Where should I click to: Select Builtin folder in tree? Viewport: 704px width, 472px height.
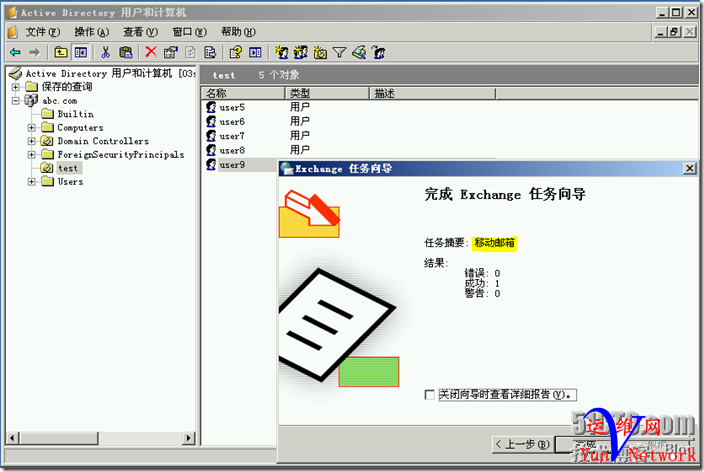75,114
